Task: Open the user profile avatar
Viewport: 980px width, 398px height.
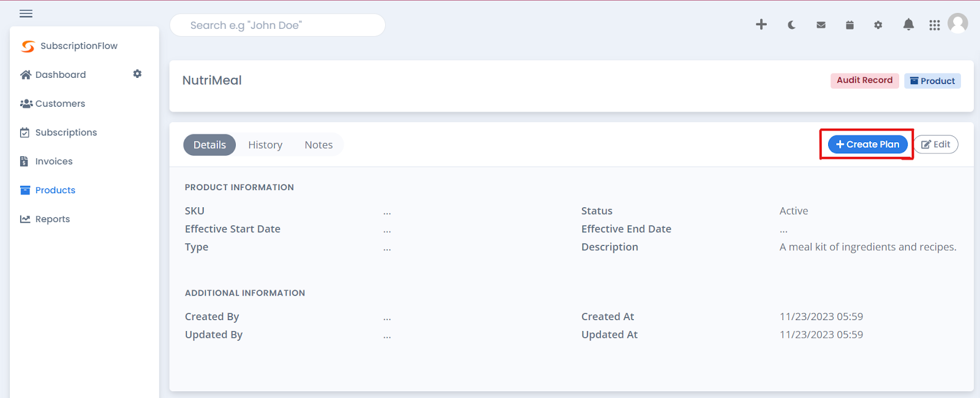Action: click(x=958, y=23)
